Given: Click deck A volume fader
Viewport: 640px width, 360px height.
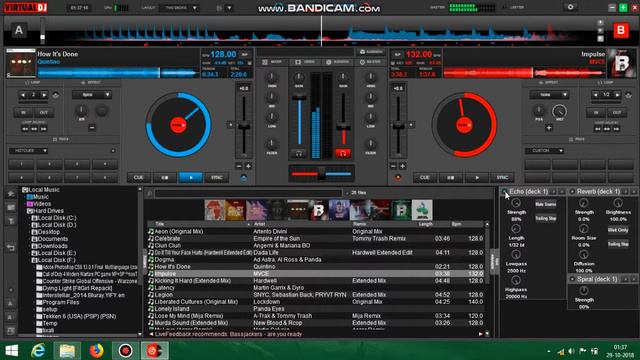Looking at the screenshot, I should point(299,97).
